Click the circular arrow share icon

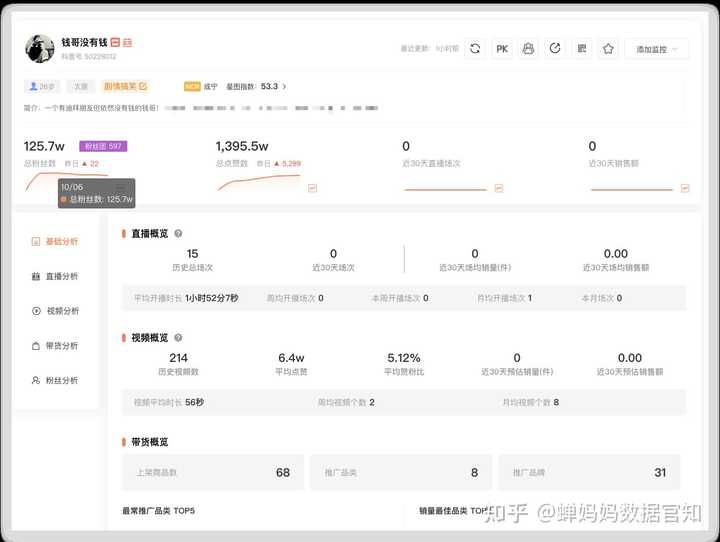click(555, 49)
